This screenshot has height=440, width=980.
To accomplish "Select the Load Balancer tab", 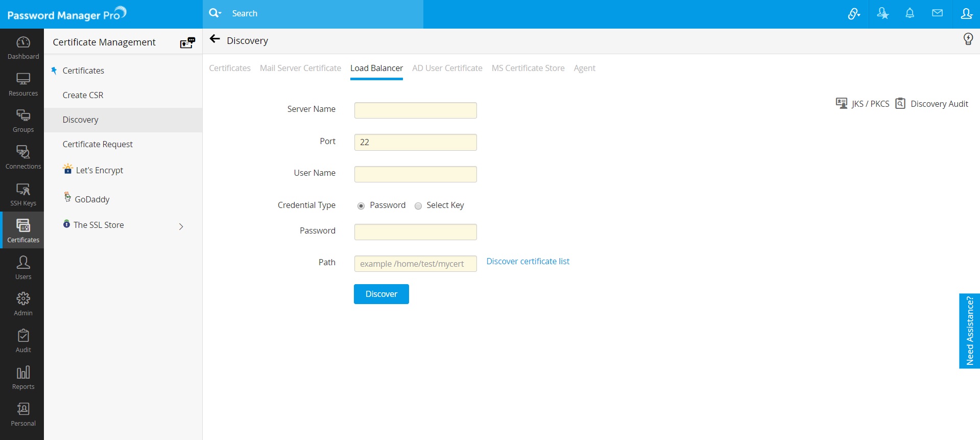I will pyautogui.click(x=376, y=68).
